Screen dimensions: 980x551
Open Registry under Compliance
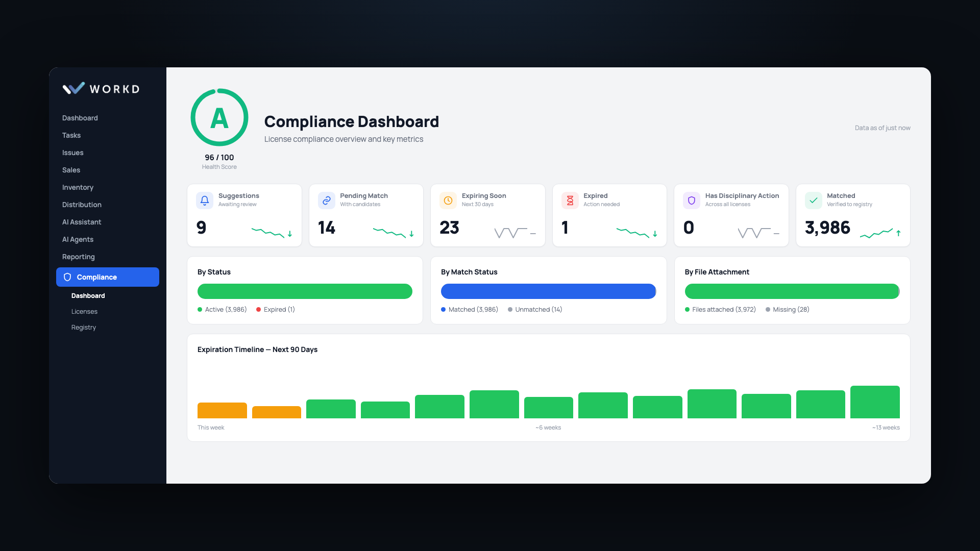pyautogui.click(x=84, y=328)
